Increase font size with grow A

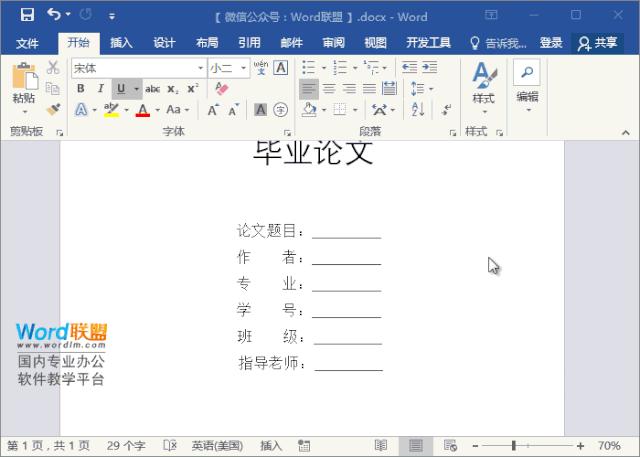coord(213,110)
